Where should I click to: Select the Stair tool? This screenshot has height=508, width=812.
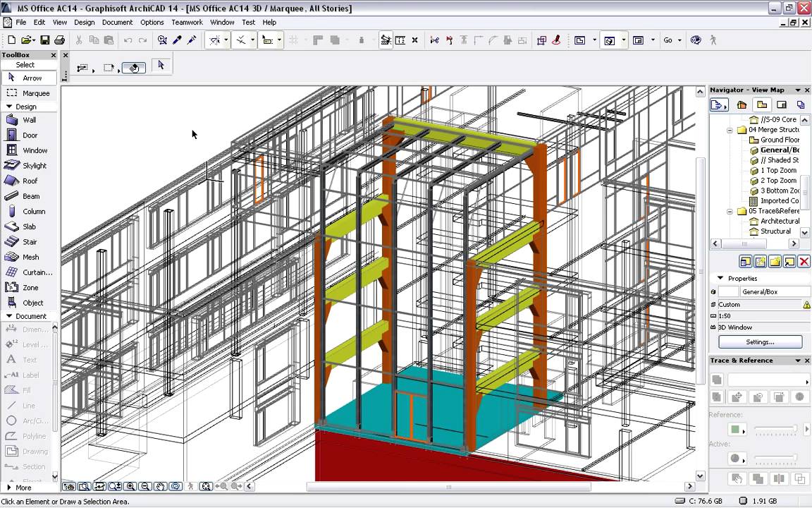pos(30,242)
